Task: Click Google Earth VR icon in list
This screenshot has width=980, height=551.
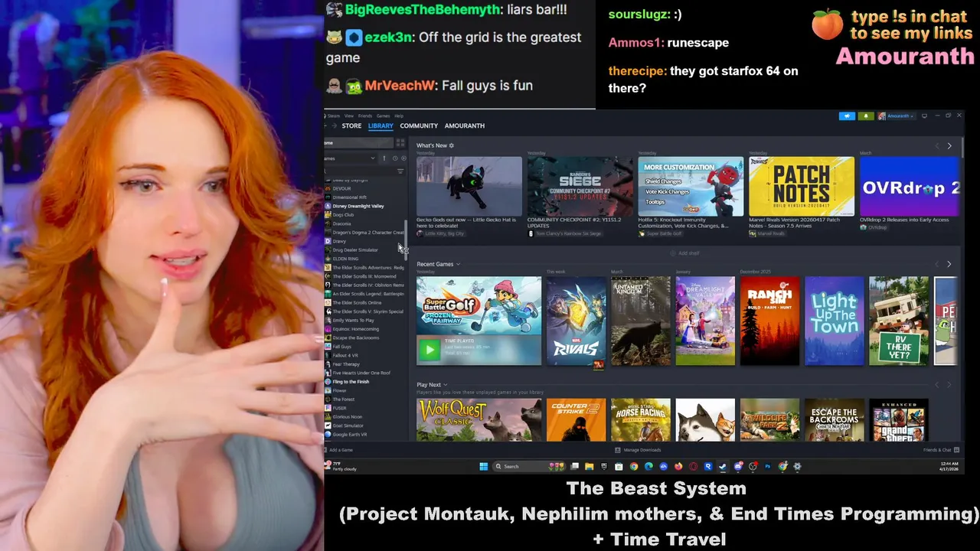Action: pos(328,435)
